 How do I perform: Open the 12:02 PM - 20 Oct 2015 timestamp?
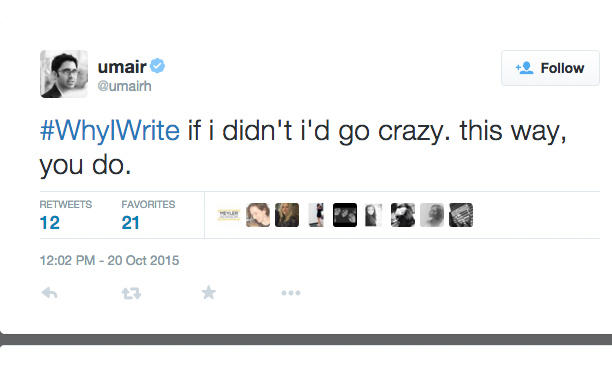(x=109, y=260)
